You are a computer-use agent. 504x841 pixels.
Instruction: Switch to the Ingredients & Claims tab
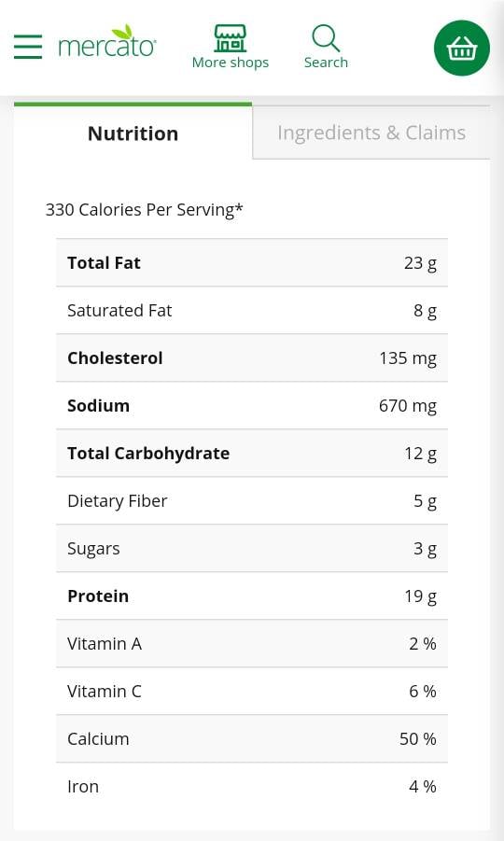point(371,133)
